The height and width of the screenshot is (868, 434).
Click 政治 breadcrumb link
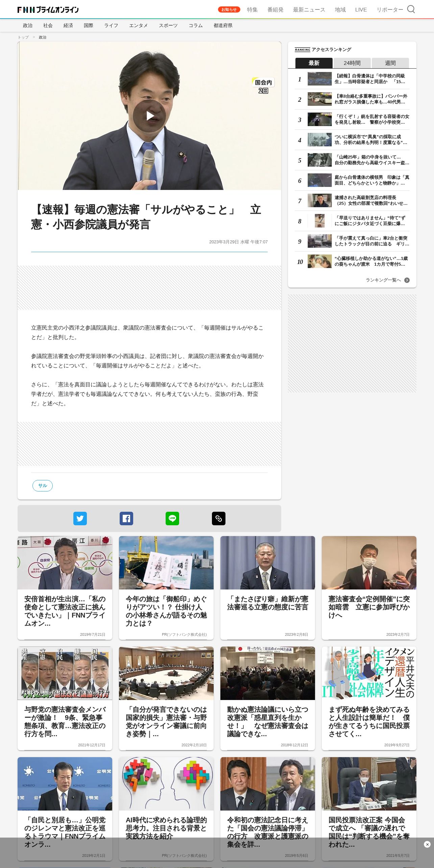pyautogui.click(x=43, y=37)
